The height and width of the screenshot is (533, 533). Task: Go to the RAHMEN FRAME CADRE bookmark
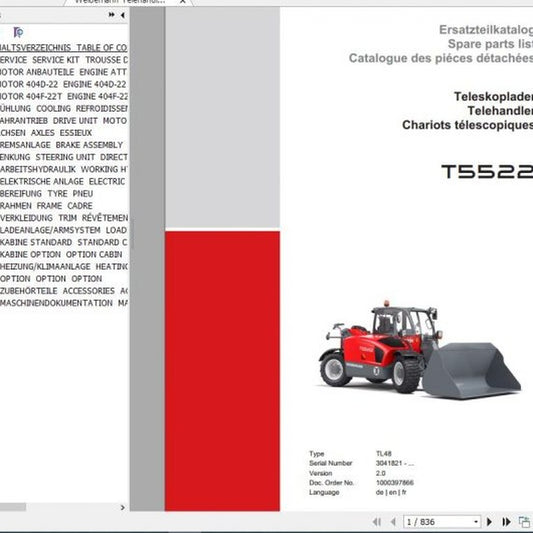[46, 206]
